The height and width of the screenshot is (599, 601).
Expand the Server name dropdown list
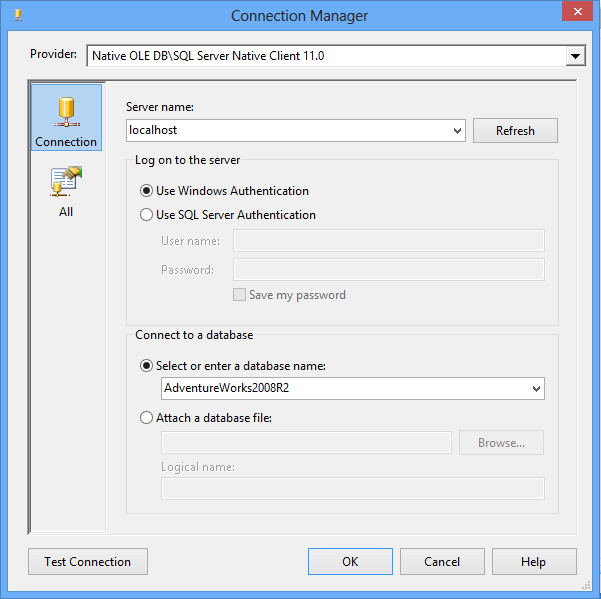[x=457, y=131]
